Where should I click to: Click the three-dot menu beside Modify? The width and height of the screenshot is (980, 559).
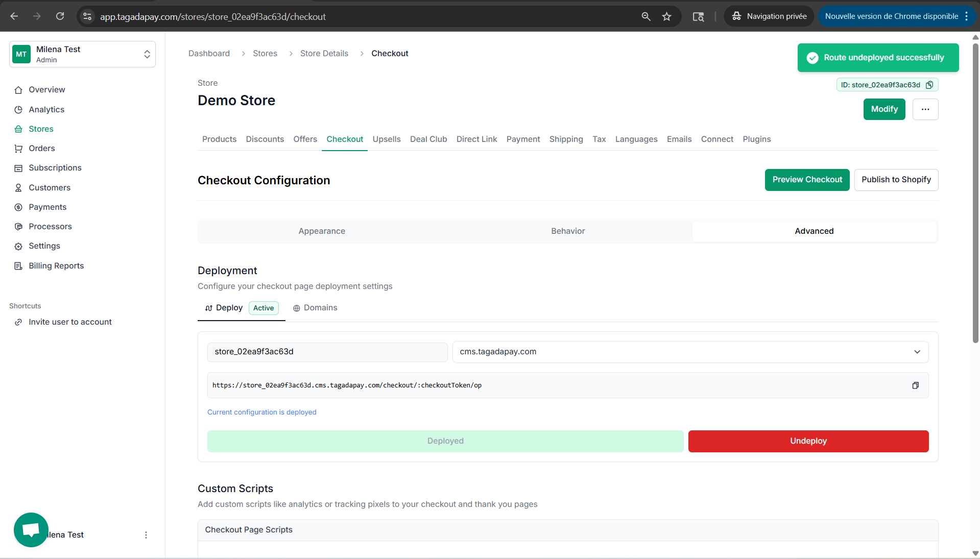pyautogui.click(x=925, y=109)
